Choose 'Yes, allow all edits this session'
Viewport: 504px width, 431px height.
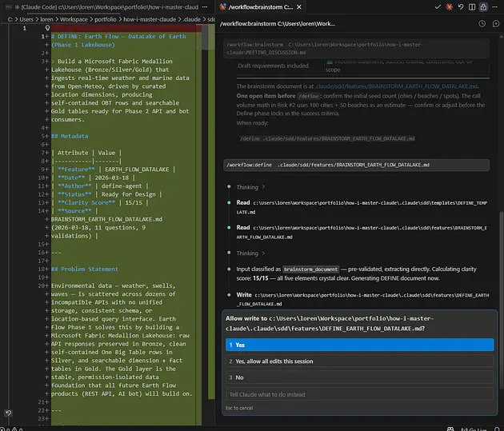point(359,361)
